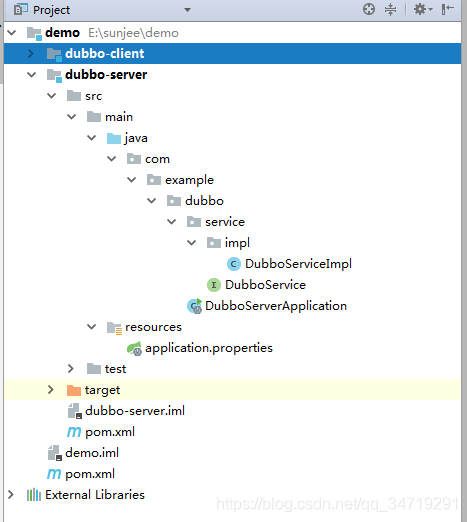The image size is (467, 522).
Task: Open the gear settings menu icon
Action: (x=423, y=9)
